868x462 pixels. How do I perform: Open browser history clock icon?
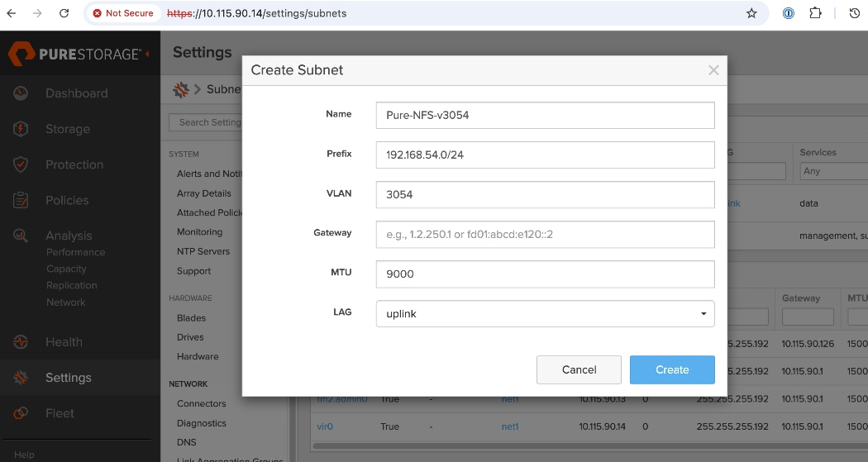click(854, 13)
